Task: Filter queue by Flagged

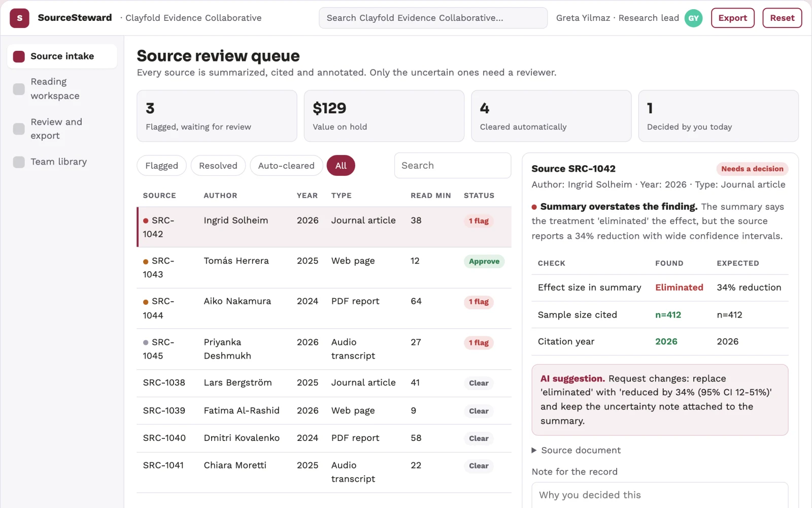Action: tap(161, 166)
